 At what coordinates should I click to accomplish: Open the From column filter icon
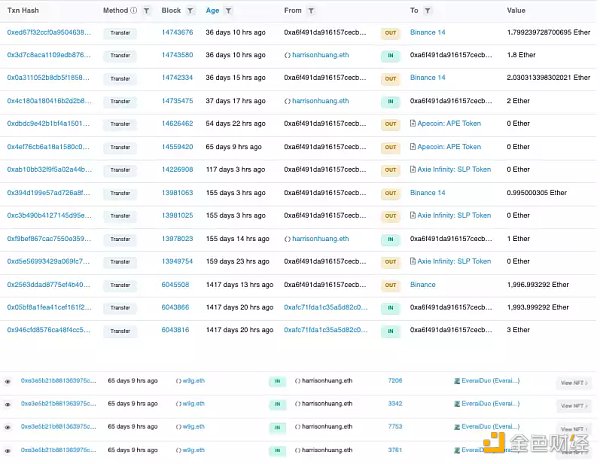pos(311,11)
